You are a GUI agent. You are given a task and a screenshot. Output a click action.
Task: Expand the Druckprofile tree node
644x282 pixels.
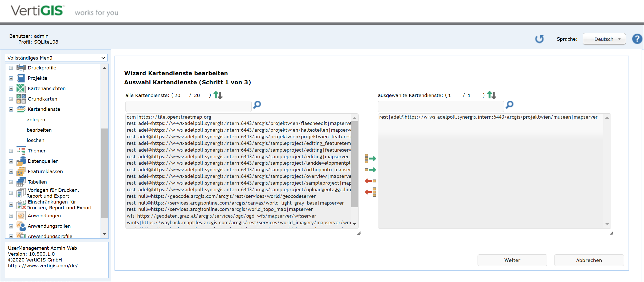pos(11,68)
